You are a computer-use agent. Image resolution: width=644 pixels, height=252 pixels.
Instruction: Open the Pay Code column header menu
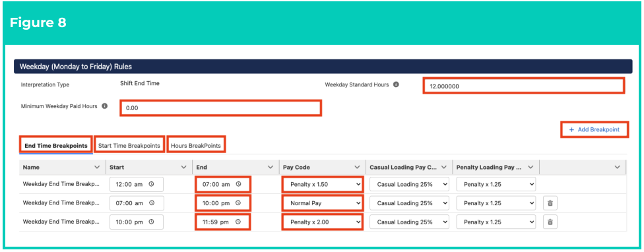click(357, 167)
